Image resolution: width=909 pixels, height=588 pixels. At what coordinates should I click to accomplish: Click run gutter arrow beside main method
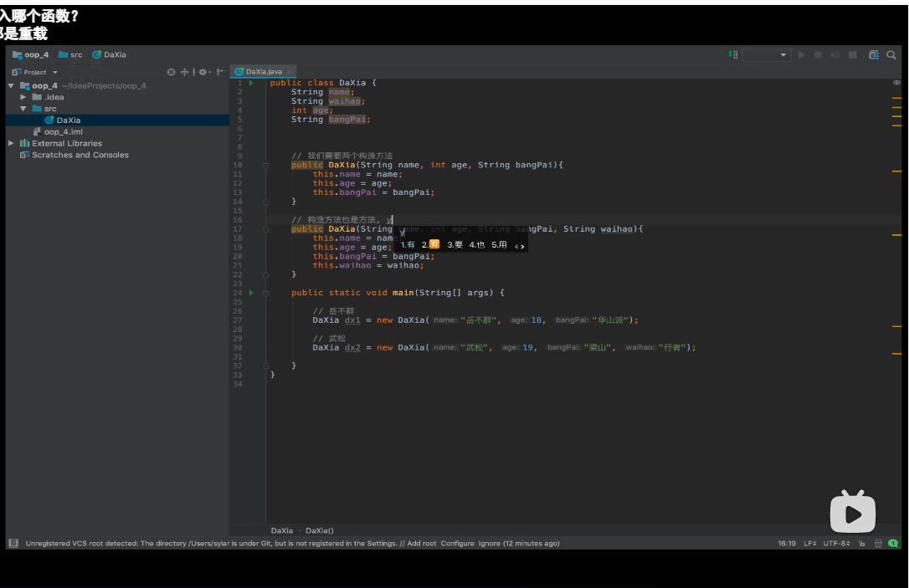coord(252,293)
